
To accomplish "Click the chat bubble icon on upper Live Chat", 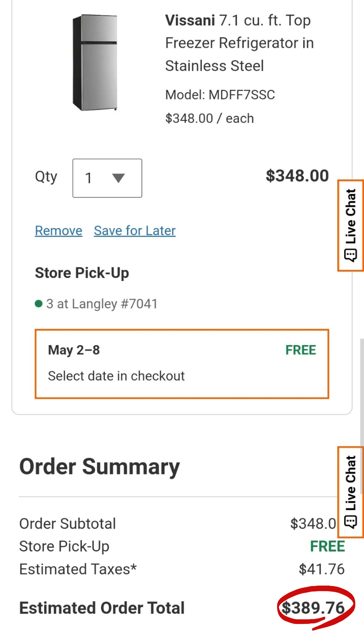I will (351, 255).
